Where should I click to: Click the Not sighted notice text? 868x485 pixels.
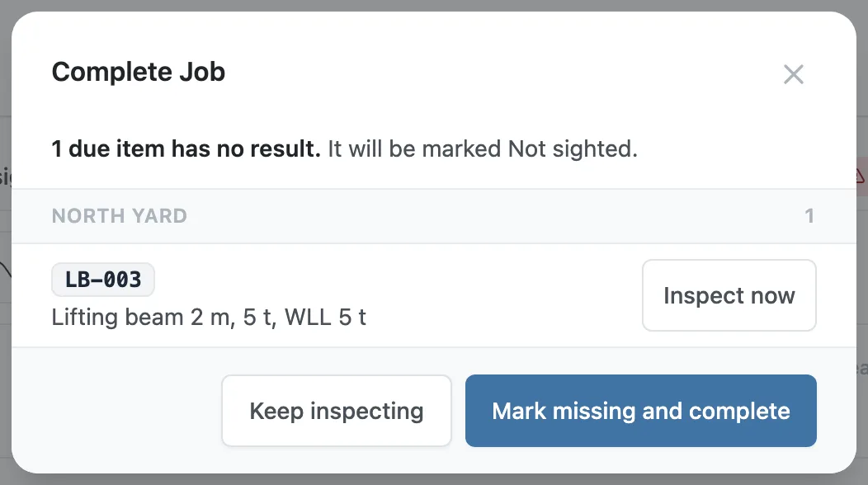(x=483, y=149)
